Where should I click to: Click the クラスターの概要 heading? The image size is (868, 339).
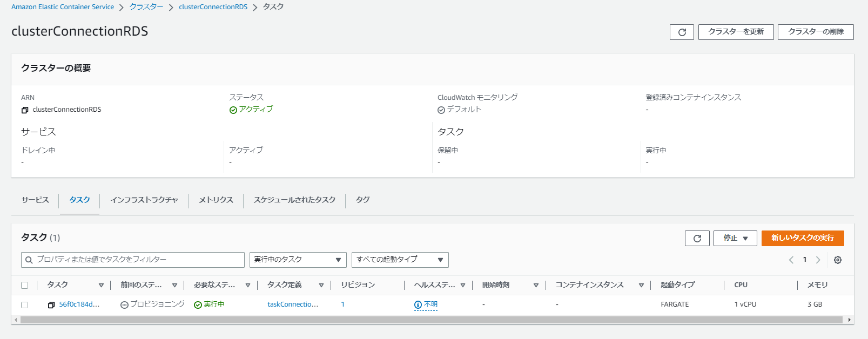pos(56,68)
